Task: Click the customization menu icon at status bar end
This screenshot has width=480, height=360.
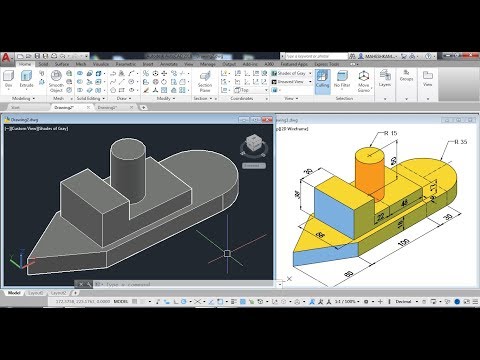Action: (x=474, y=302)
